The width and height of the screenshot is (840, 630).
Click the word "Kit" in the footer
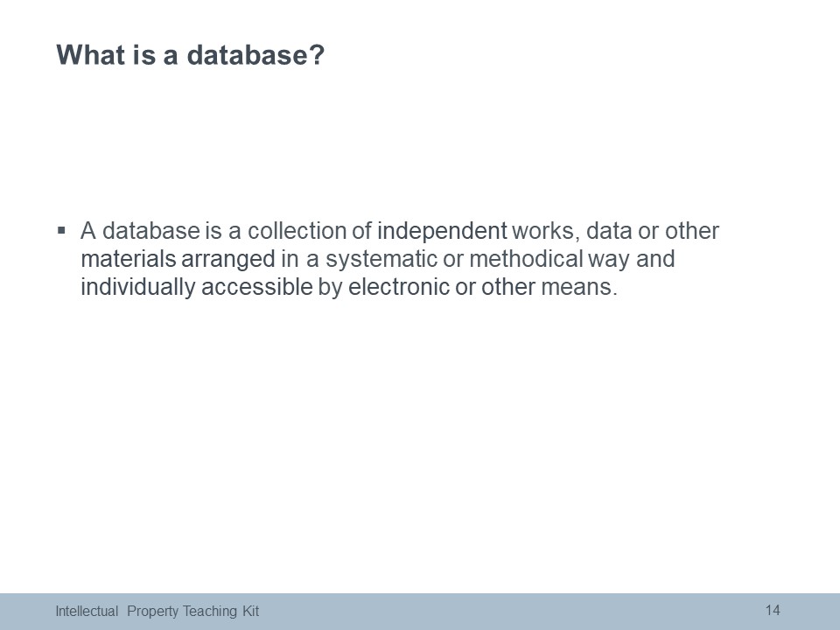click(250, 612)
